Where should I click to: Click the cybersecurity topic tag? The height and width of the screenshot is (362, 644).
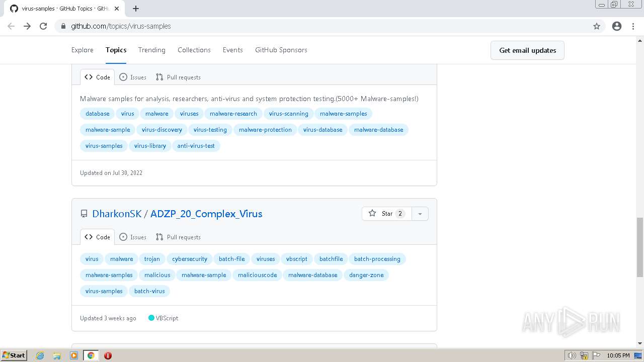point(190,259)
